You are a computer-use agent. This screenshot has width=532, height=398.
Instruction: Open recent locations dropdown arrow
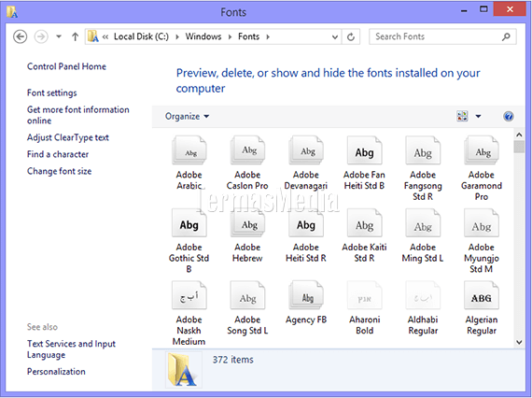click(x=59, y=36)
